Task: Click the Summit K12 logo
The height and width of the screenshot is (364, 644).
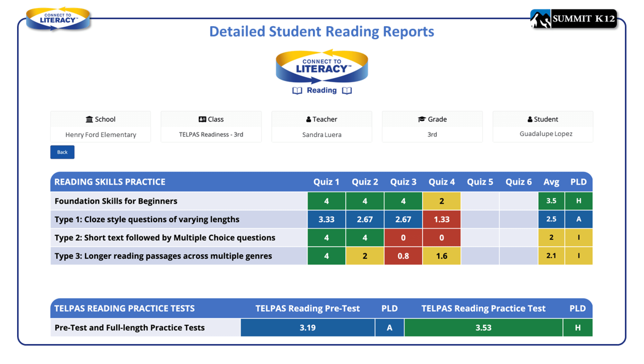Action: click(573, 19)
